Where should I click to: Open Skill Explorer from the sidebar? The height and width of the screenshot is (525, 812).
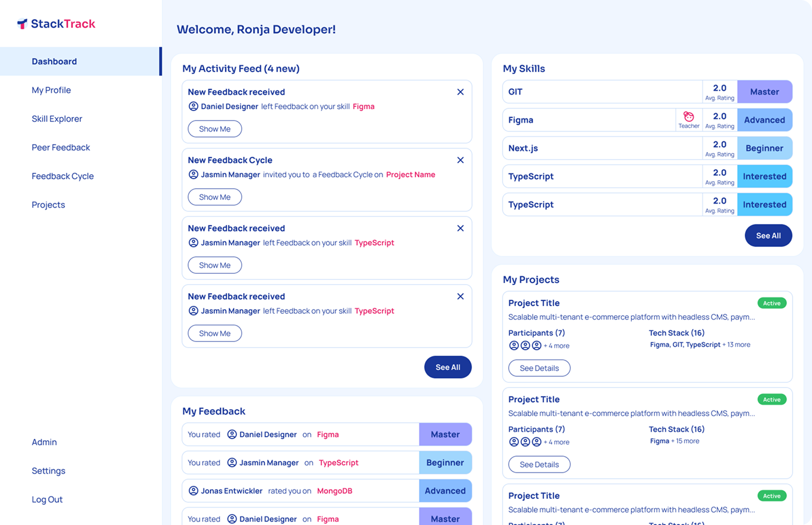click(57, 119)
